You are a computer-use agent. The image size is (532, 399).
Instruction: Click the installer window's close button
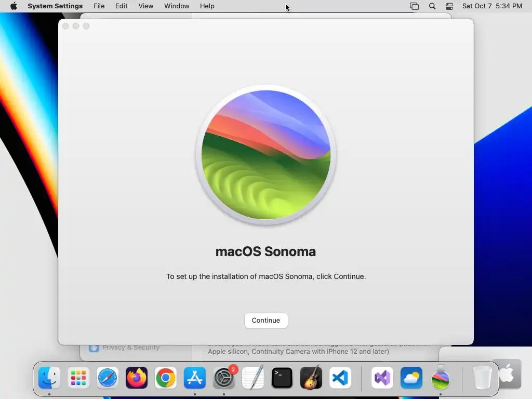point(65,26)
